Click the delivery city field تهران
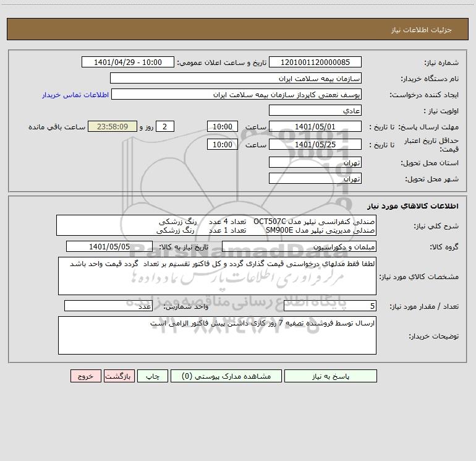Viewport: 476px width, 461px height. click(315, 178)
